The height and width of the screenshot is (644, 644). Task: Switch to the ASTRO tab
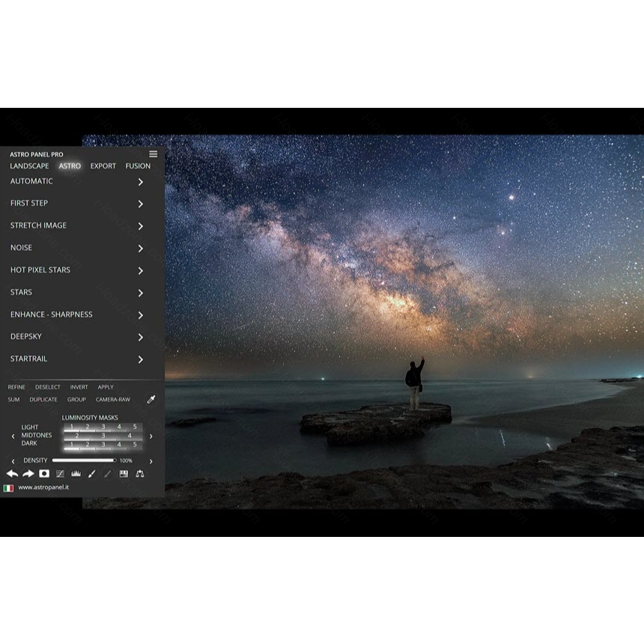[x=70, y=166]
